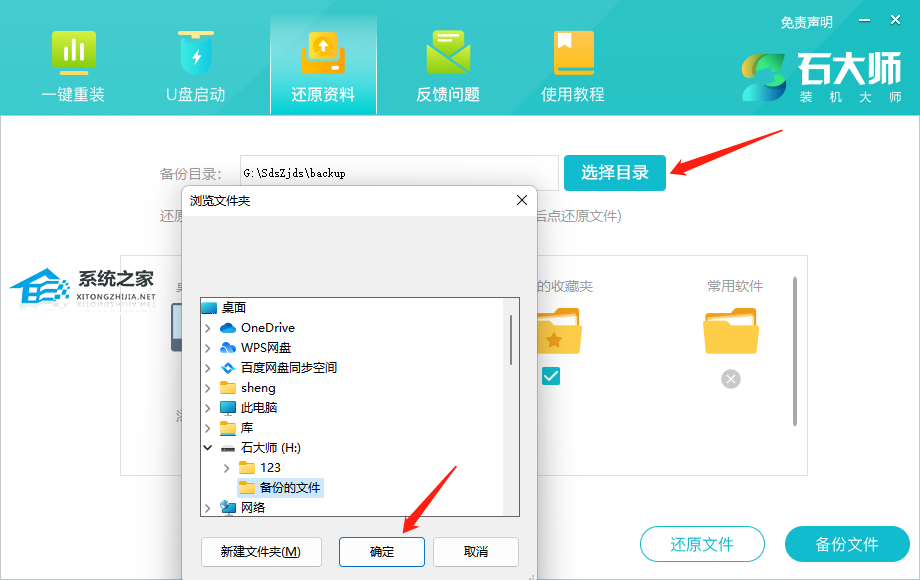Switch to the 一键重装 tab
The image size is (920, 580).
click(x=73, y=65)
